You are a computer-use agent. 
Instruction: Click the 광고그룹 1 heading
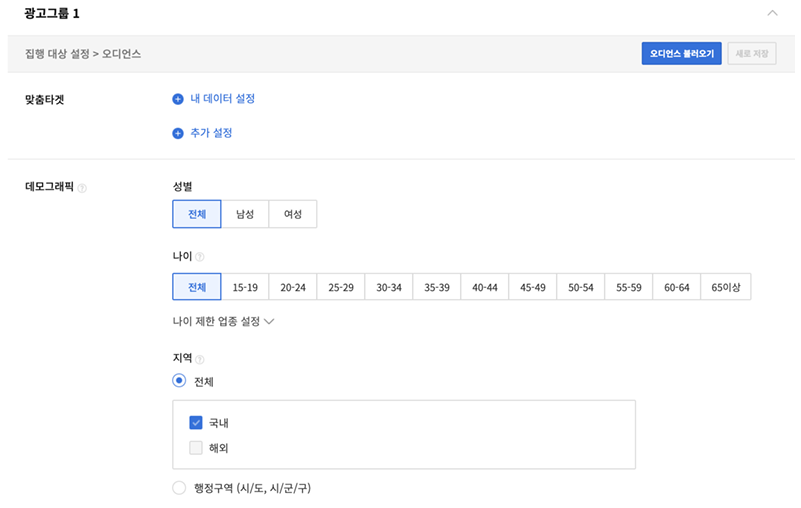tap(52, 13)
